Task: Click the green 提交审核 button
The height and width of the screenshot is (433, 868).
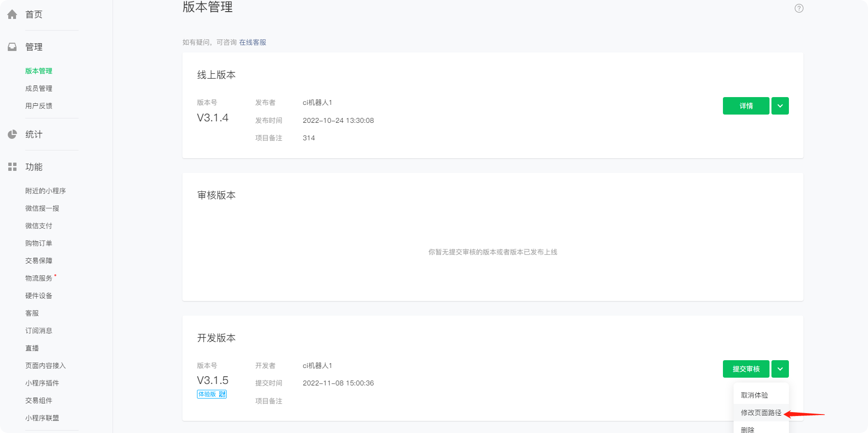Action: click(x=746, y=369)
